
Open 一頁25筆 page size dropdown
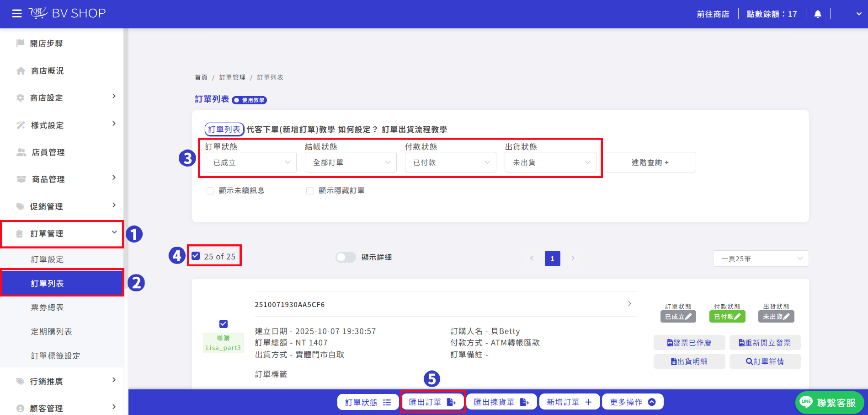761,259
